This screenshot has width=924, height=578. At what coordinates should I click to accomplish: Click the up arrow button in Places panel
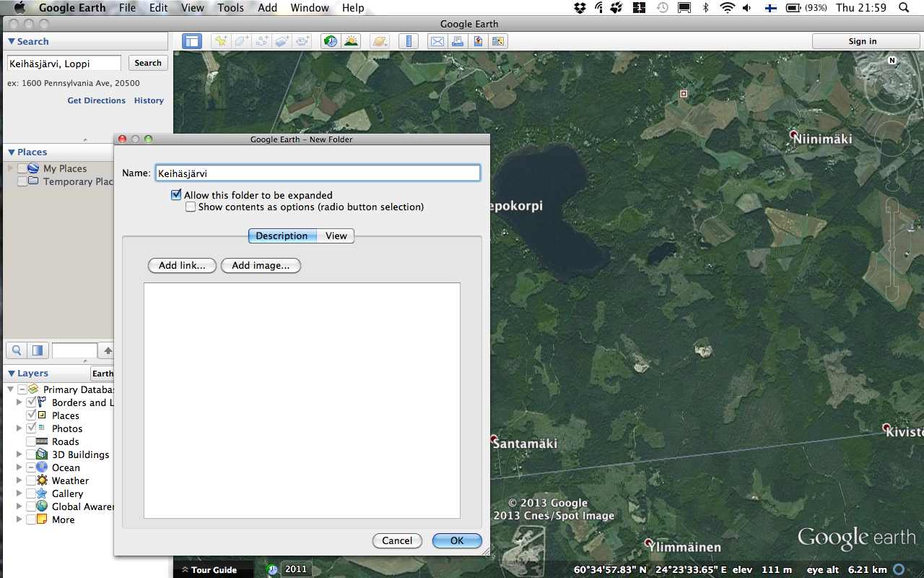[107, 350]
